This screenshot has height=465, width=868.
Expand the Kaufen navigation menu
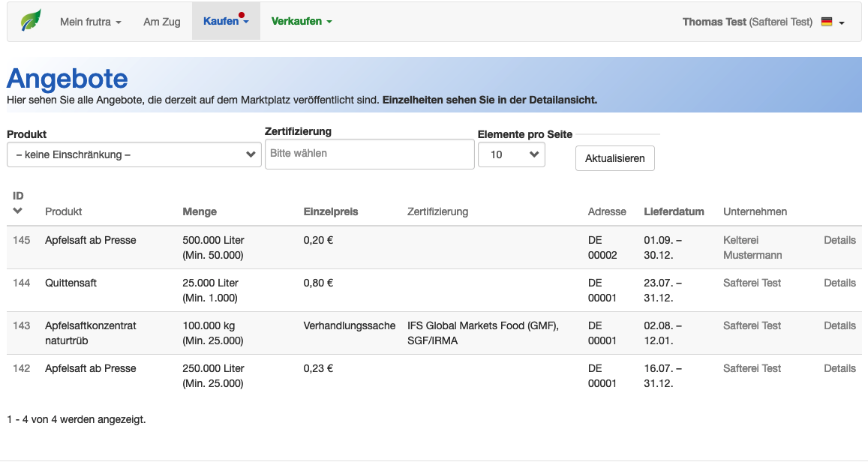(x=226, y=22)
